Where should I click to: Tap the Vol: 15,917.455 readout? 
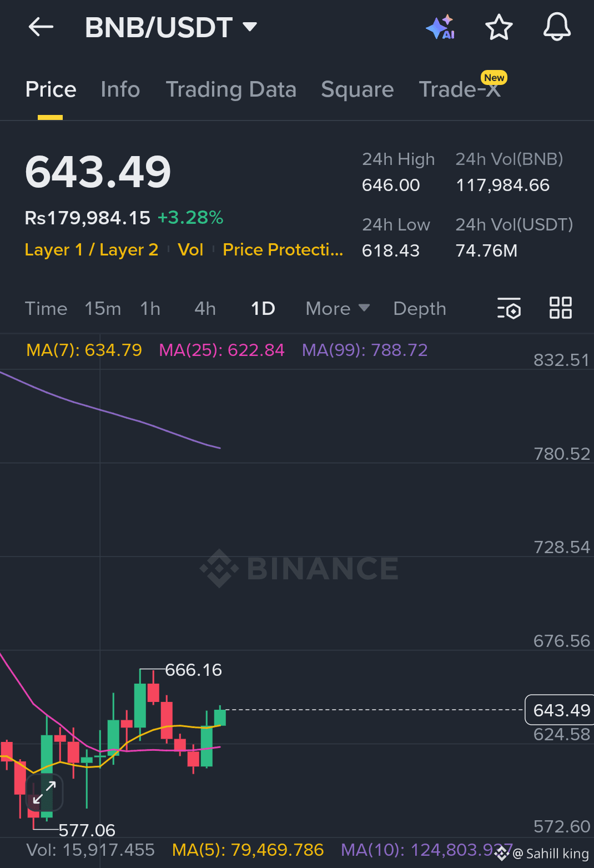[90, 850]
